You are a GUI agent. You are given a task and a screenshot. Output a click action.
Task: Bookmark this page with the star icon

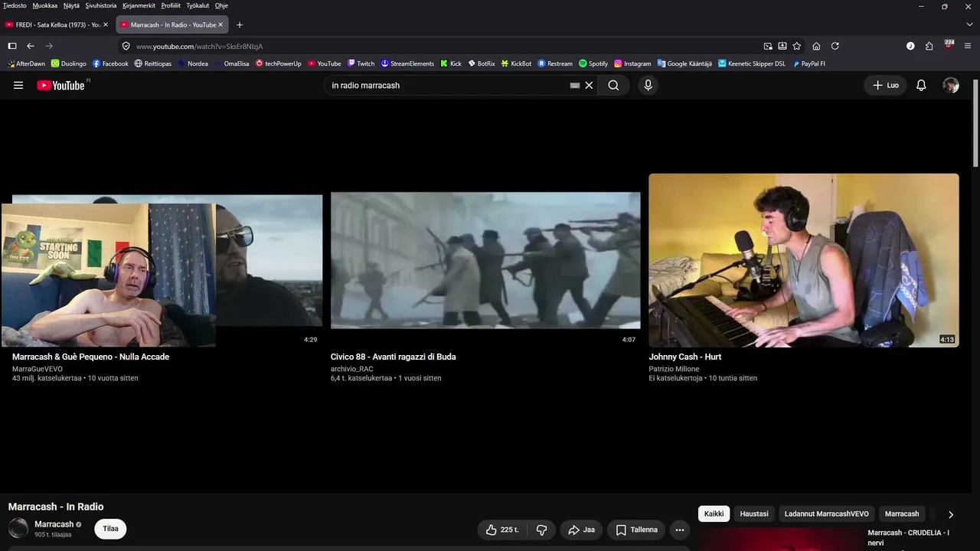(797, 46)
